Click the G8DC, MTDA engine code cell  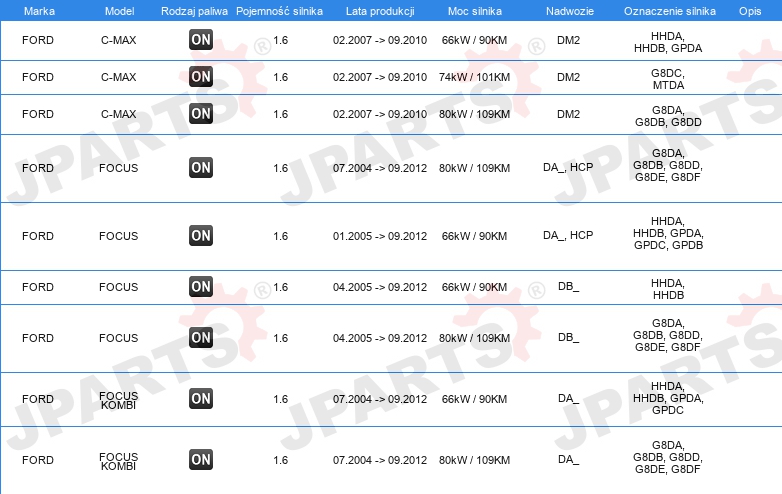click(668, 79)
